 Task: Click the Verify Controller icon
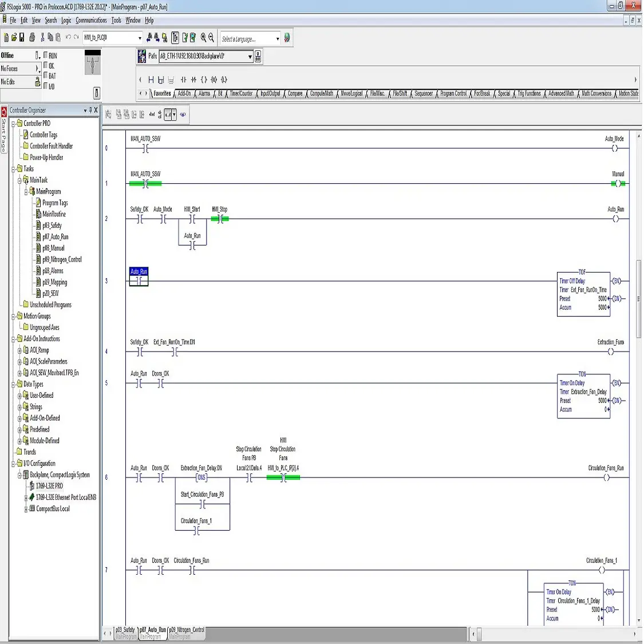tap(192, 38)
